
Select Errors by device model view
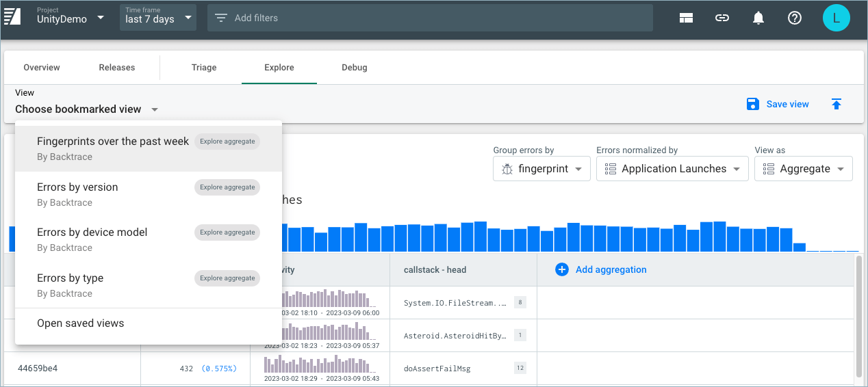92,232
